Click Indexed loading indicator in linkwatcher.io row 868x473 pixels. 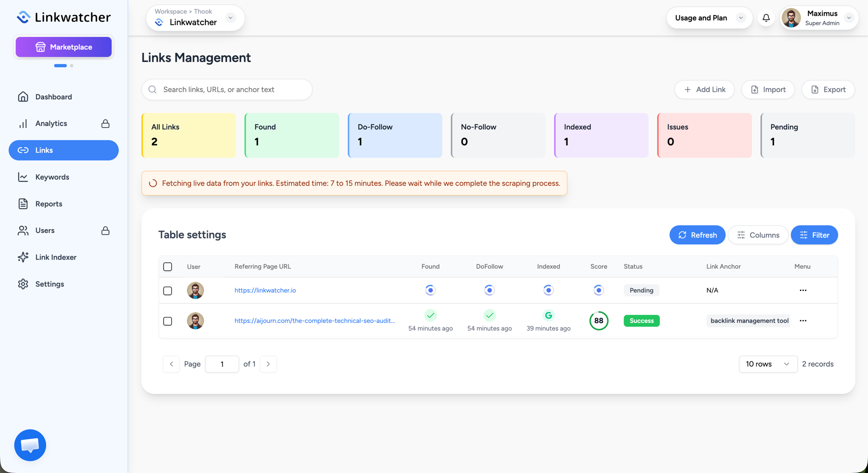549,290
